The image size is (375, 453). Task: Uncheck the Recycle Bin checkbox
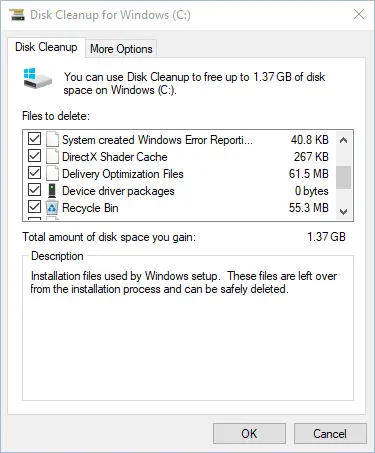click(34, 207)
